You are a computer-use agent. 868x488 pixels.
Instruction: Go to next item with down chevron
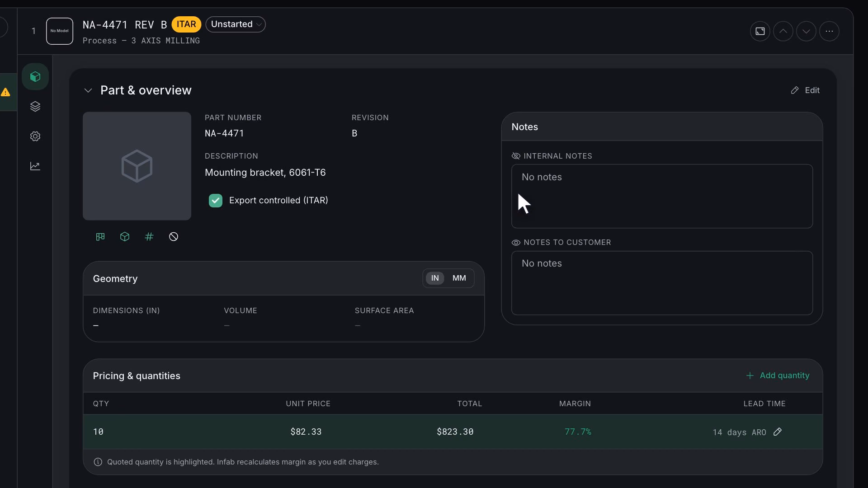click(806, 31)
